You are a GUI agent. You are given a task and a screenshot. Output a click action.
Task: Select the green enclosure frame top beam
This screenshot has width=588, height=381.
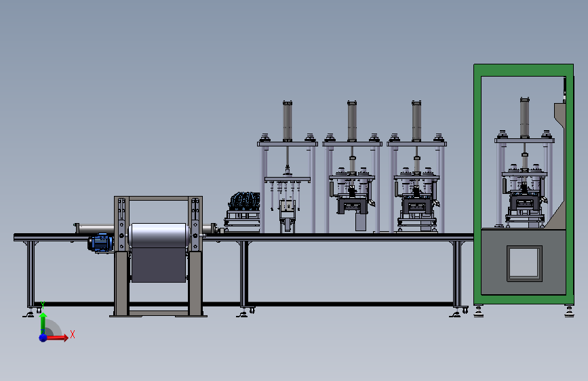(x=524, y=70)
